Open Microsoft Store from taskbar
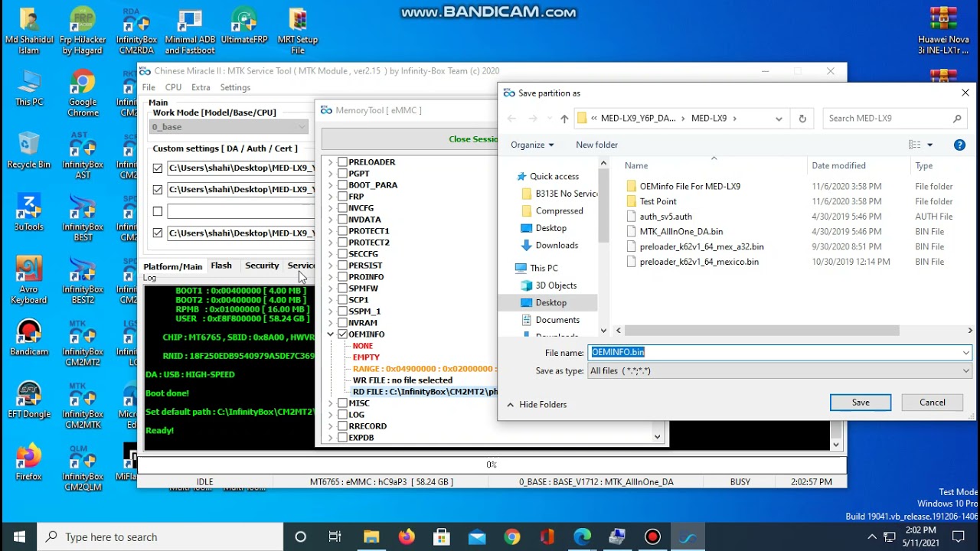980x551 pixels. click(x=441, y=536)
